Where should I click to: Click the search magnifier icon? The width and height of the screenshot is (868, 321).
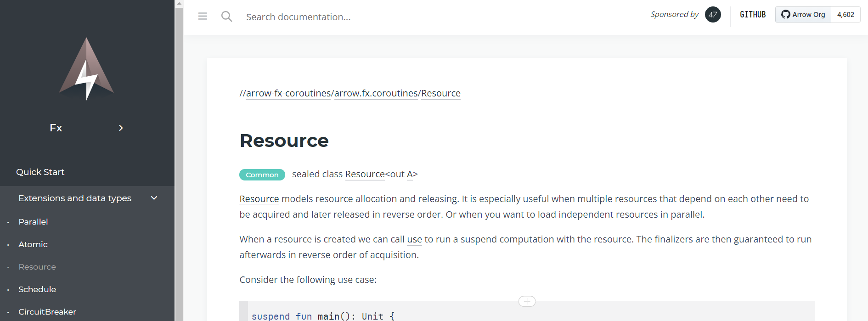(x=226, y=17)
